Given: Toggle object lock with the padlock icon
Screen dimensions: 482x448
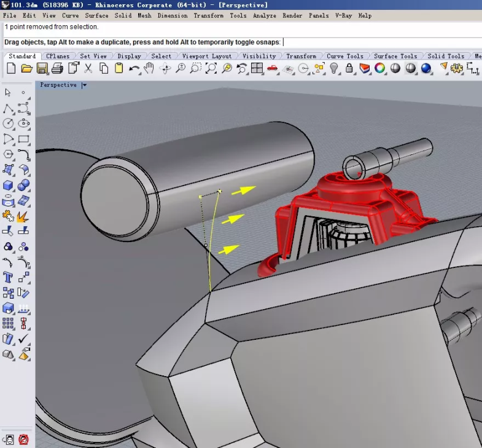Looking at the screenshot, I should point(349,68).
